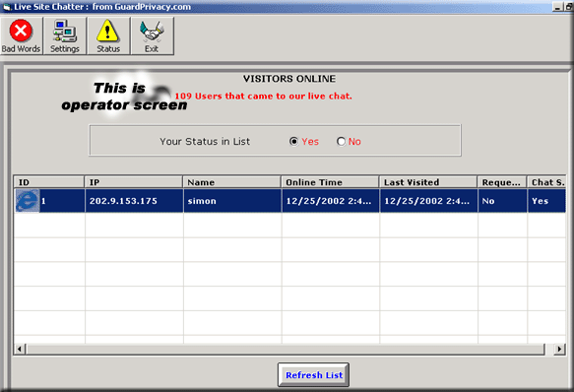Image resolution: width=574 pixels, height=392 pixels.
Task: Select the Yes status radio button
Action: [293, 142]
